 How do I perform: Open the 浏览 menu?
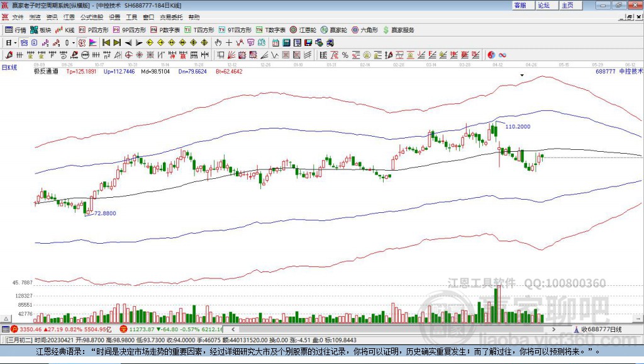click(35, 17)
